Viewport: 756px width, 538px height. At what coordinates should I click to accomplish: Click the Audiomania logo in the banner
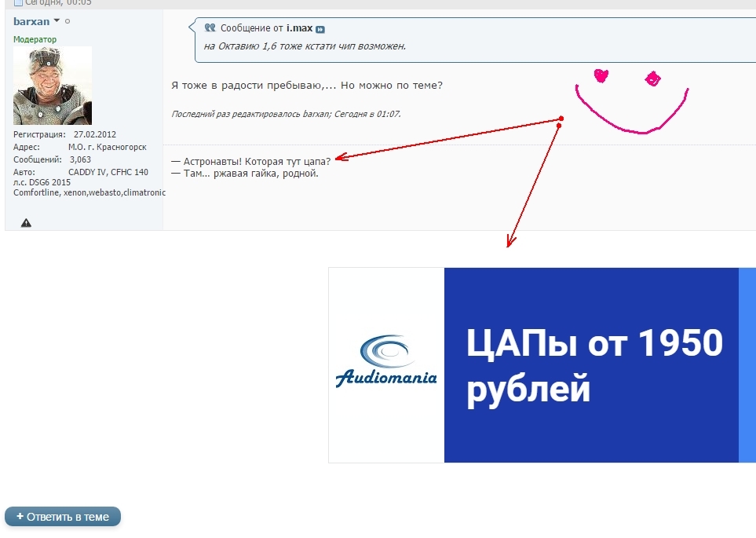(x=386, y=362)
